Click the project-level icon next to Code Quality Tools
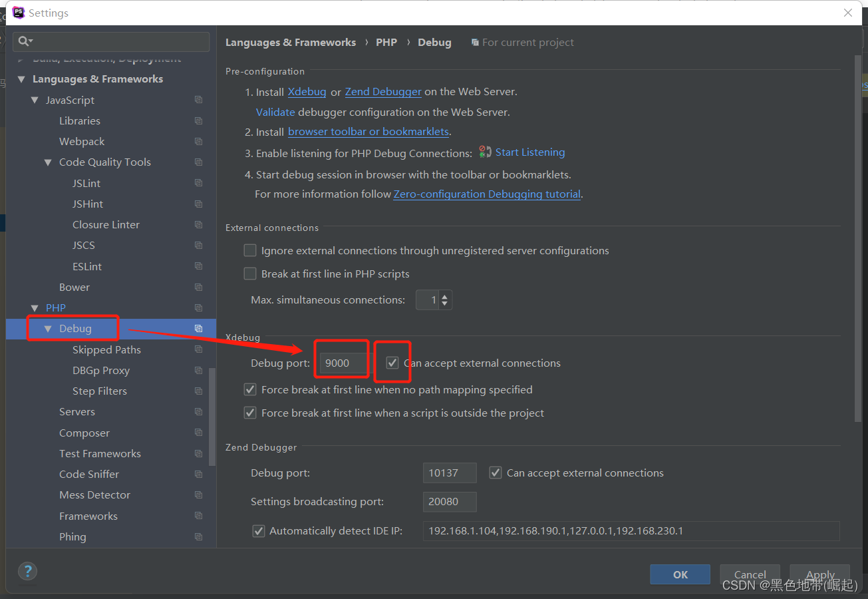Screen dimensions: 868x599 click(198, 162)
